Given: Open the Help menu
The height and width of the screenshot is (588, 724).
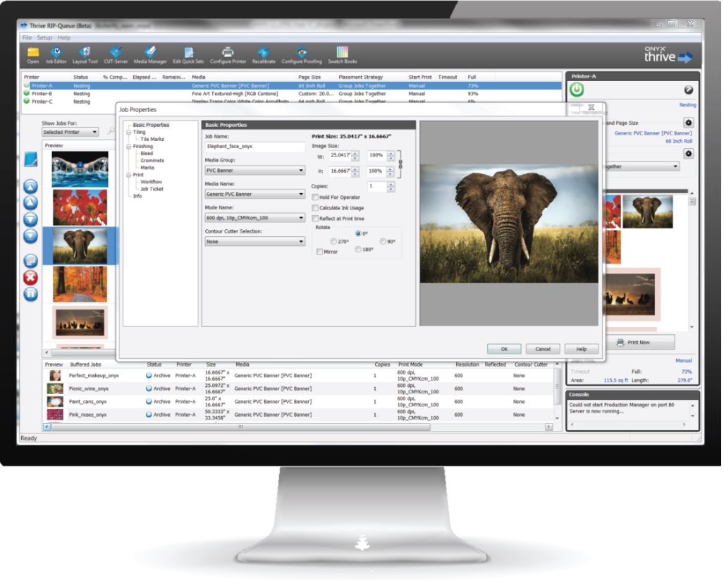Looking at the screenshot, I should pyautogui.click(x=63, y=38).
